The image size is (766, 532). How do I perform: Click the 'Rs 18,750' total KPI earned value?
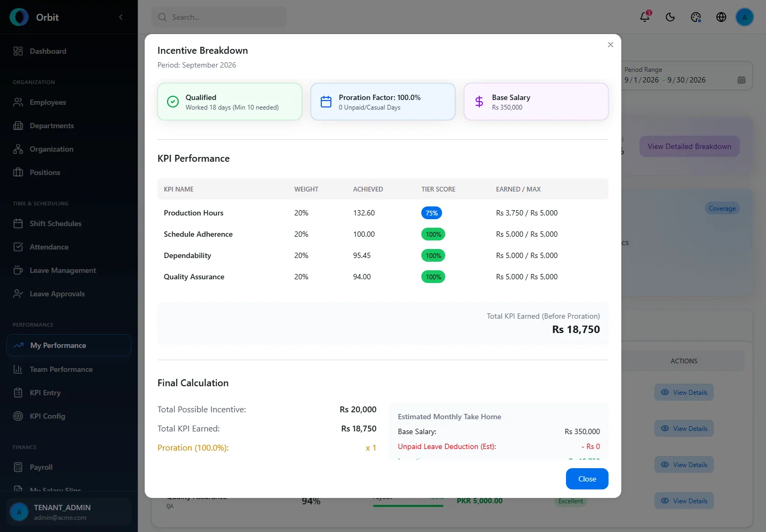coord(576,329)
